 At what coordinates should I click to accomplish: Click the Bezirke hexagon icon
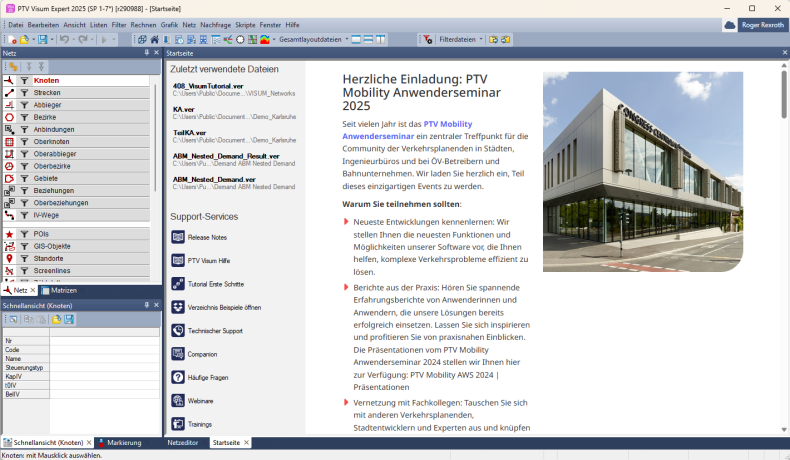(x=9, y=117)
